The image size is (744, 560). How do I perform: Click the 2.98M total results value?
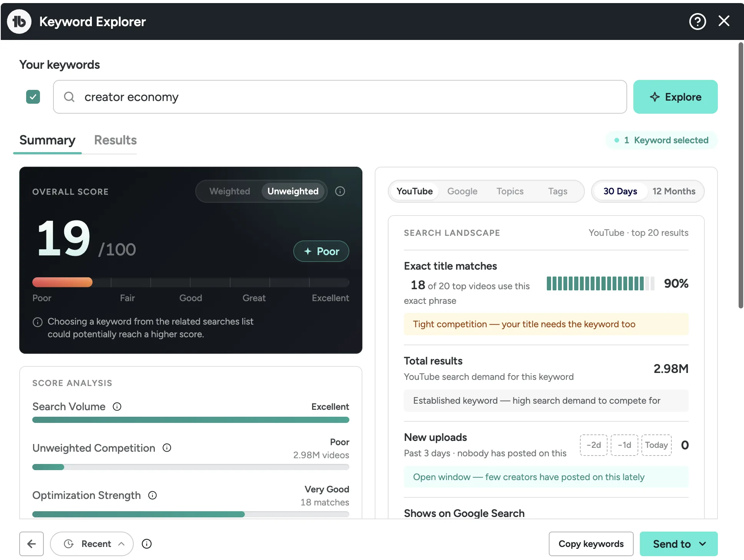(671, 369)
